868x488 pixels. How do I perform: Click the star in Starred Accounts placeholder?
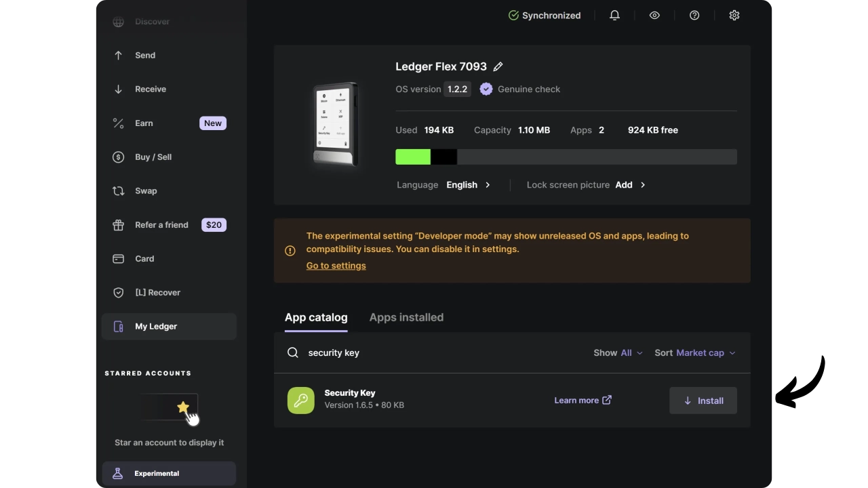click(182, 407)
